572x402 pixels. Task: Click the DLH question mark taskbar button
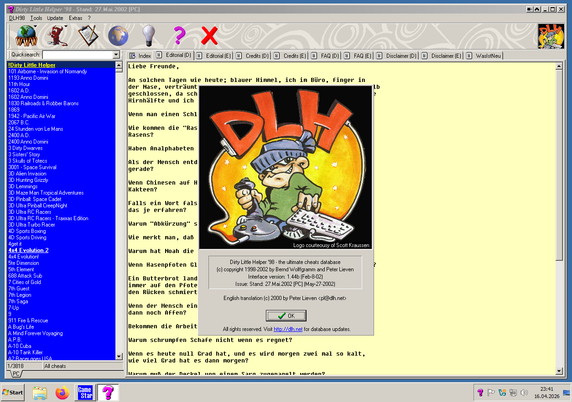(x=108, y=393)
